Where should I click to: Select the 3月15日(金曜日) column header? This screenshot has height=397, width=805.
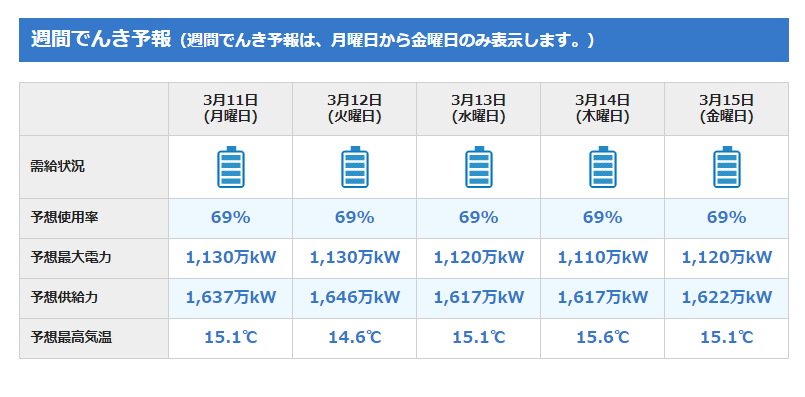[726, 108]
